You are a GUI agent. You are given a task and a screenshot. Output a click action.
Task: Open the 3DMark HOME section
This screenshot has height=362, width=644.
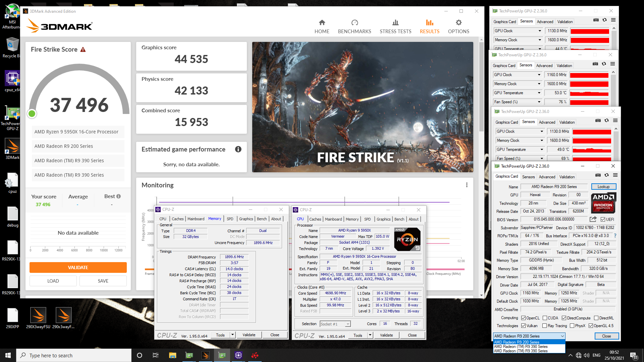point(322,26)
